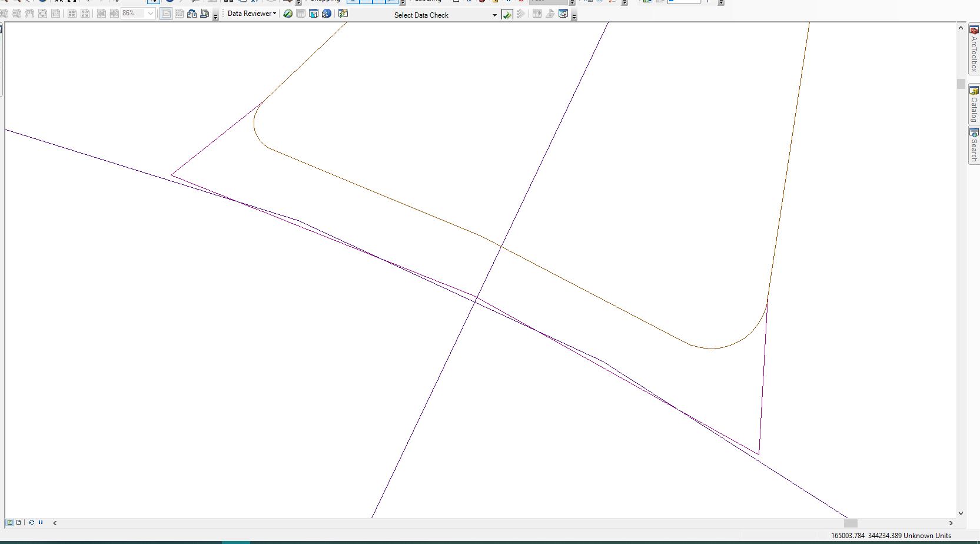
Task: Open the 86% zoom percentage dropdown
Action: tap(150, 13)
